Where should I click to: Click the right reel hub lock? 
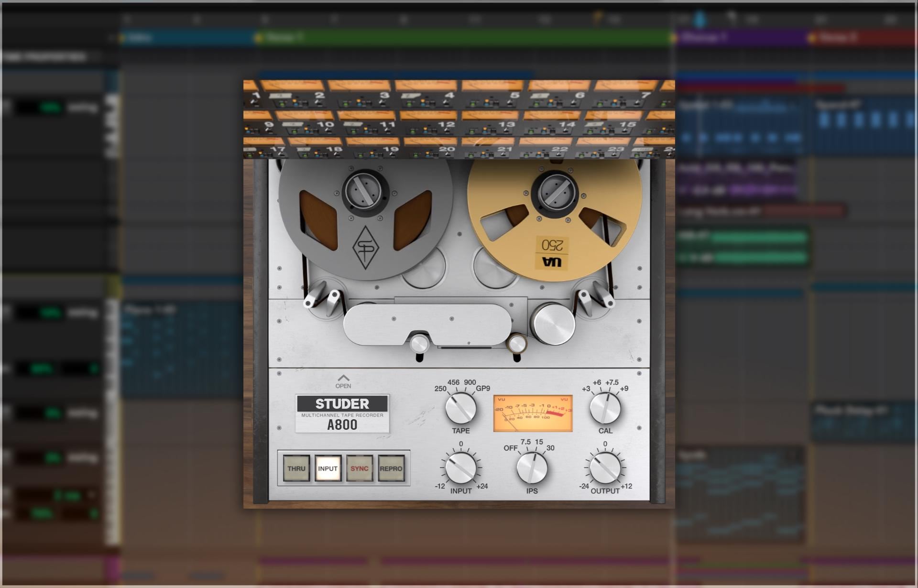click(x=555, y=193)
